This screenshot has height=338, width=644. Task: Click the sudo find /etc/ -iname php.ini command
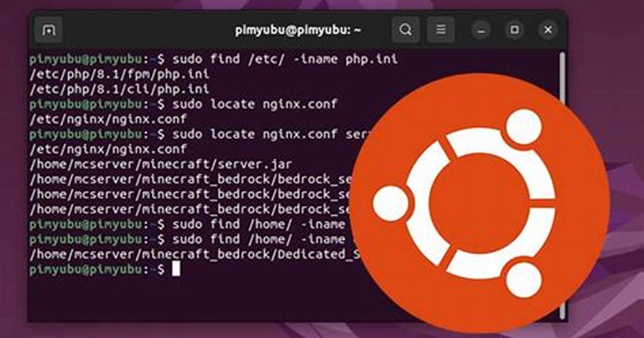click(x=285, y=59)
